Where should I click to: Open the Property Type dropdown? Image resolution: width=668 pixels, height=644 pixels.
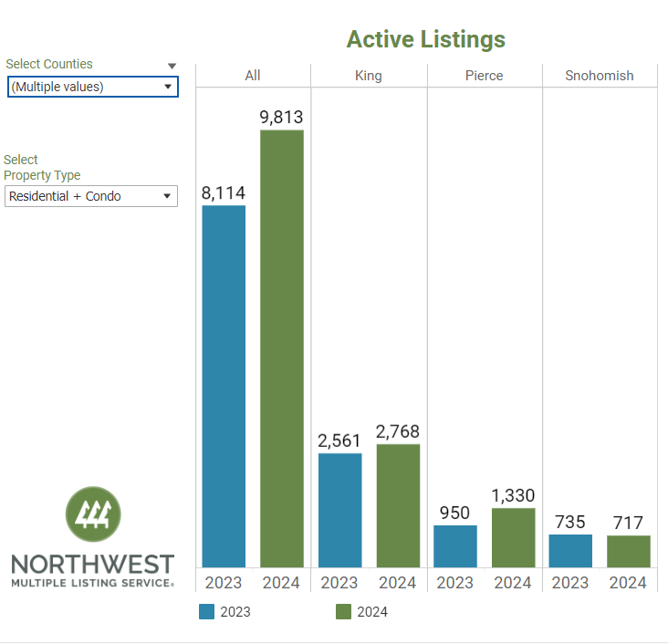pyautogui.click(x=91, y=196)
